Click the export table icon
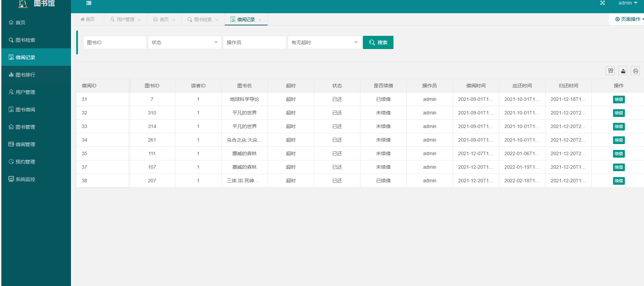Screen dimensions: 644x286 (623, 71)
